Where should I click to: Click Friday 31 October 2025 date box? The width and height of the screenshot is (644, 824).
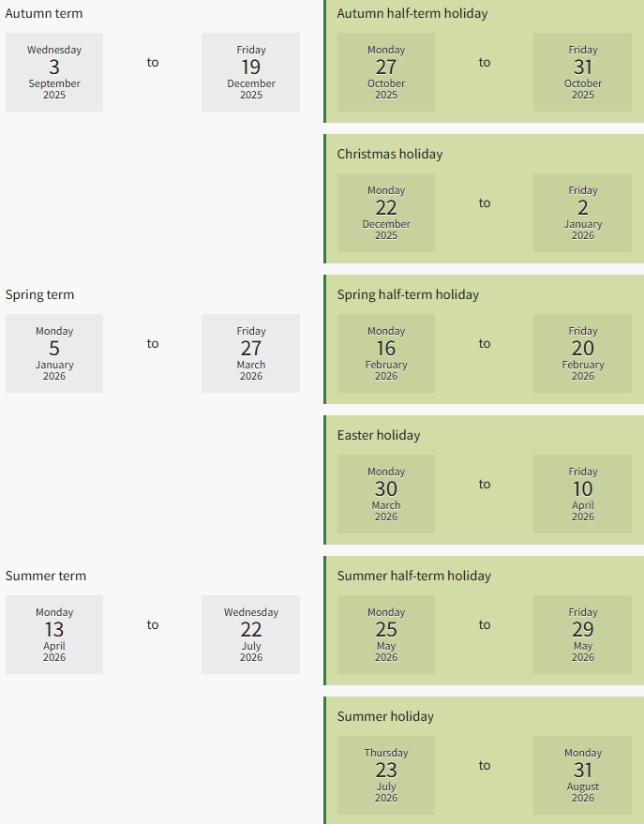pyautogui.click(x=582, y=72)
